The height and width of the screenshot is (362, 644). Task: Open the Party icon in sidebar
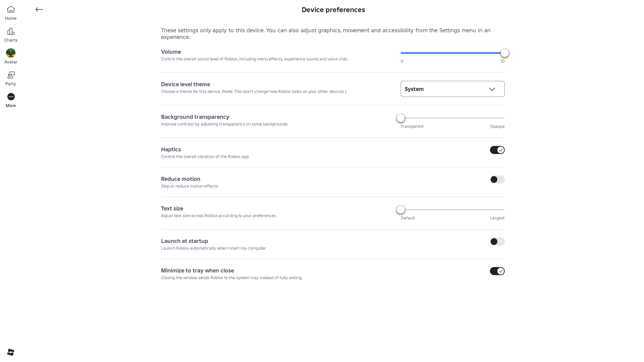tap(11, 75)
